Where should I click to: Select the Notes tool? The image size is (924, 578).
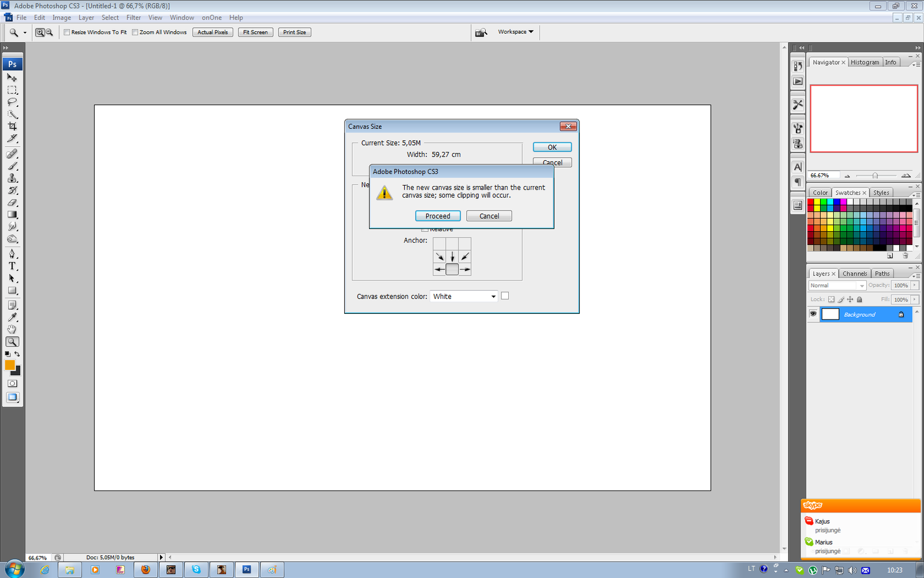(12, 305)
